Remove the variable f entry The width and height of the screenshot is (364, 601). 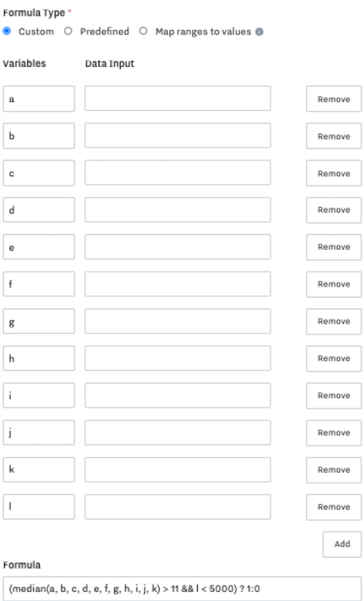(x=333, y=285)
